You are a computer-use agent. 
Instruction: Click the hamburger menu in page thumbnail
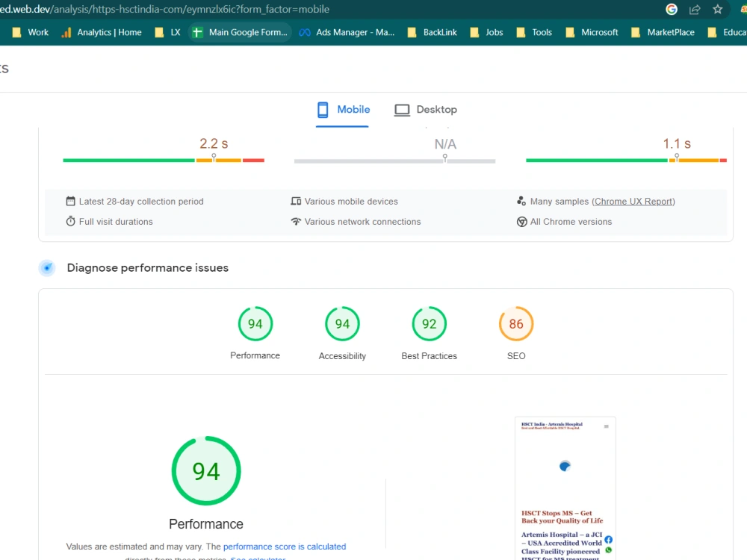(x=606, y=426)
